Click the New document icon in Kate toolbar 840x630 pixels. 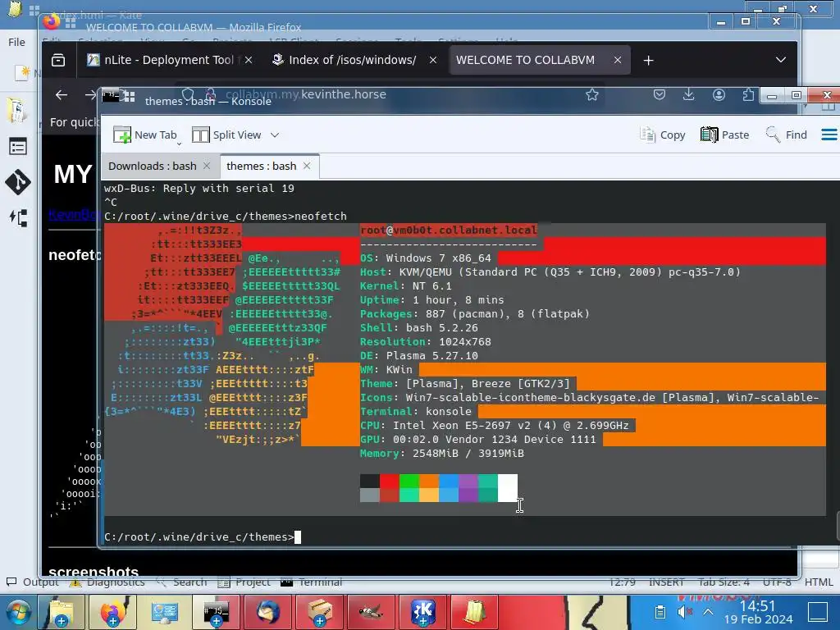(21, 72)
